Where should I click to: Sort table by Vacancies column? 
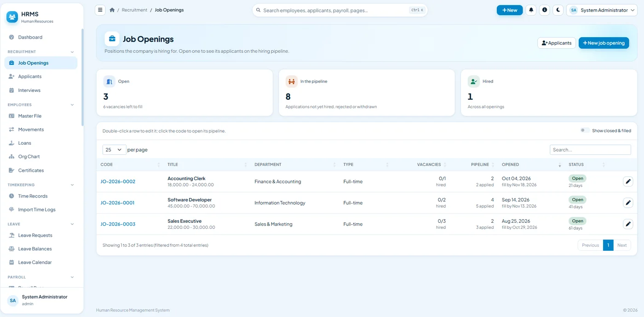pyautogui.click(x=429, y=164)
